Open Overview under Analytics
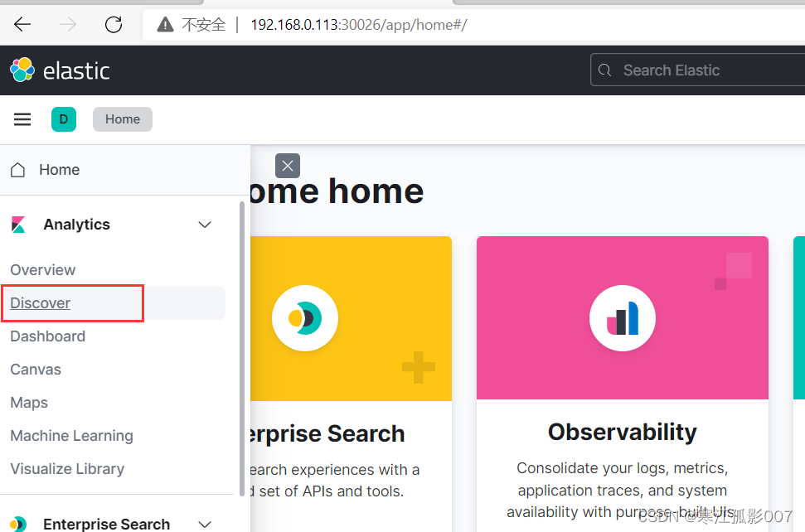The height and width of the screenshot is (532, 805). 43,270
